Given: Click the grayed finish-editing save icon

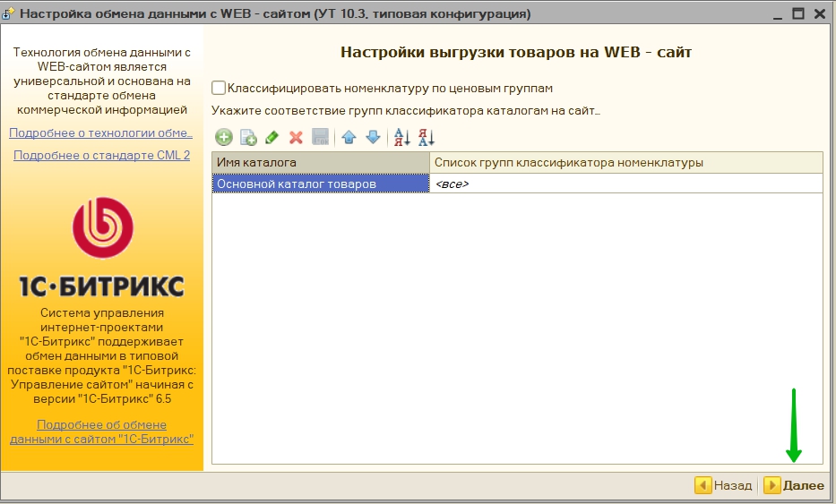Looking at the screenshot, I should point(320,138).
